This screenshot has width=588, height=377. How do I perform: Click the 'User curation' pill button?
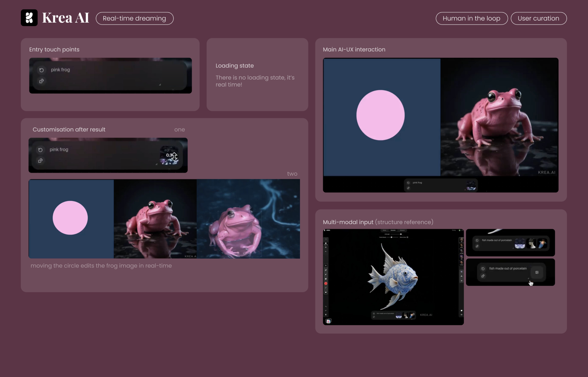tap(538, 18)
